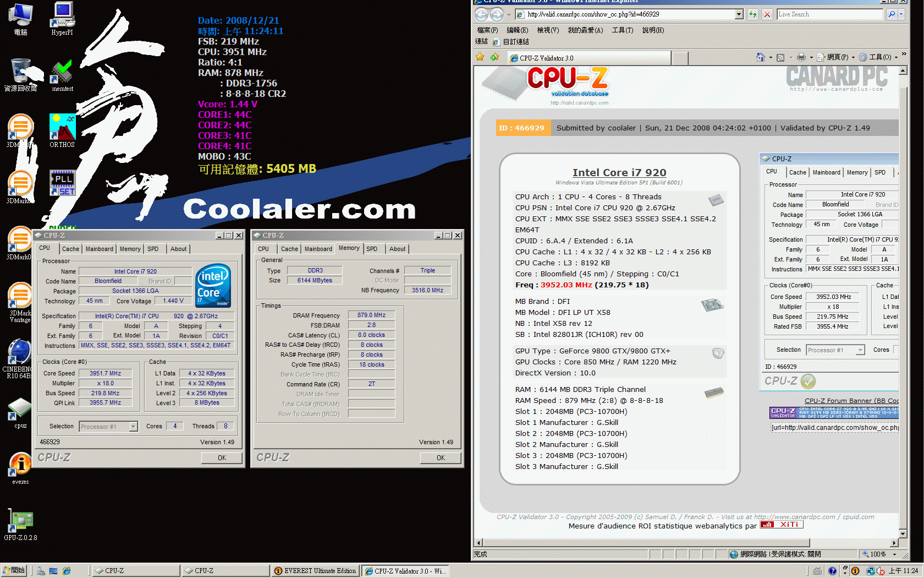Open the Tools toolbar dropdown
Screen dimensions: 924x578
coord(878,57)
